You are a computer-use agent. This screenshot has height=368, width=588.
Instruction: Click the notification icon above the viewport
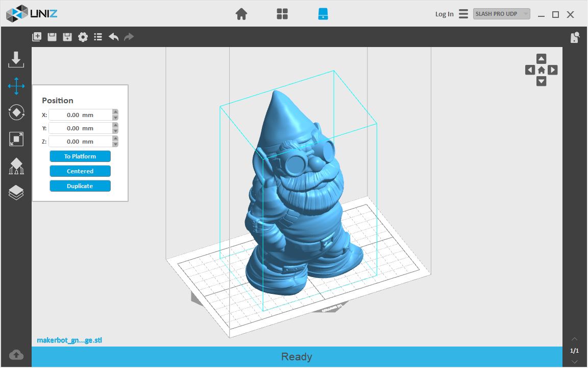click(x=574, y=37)
